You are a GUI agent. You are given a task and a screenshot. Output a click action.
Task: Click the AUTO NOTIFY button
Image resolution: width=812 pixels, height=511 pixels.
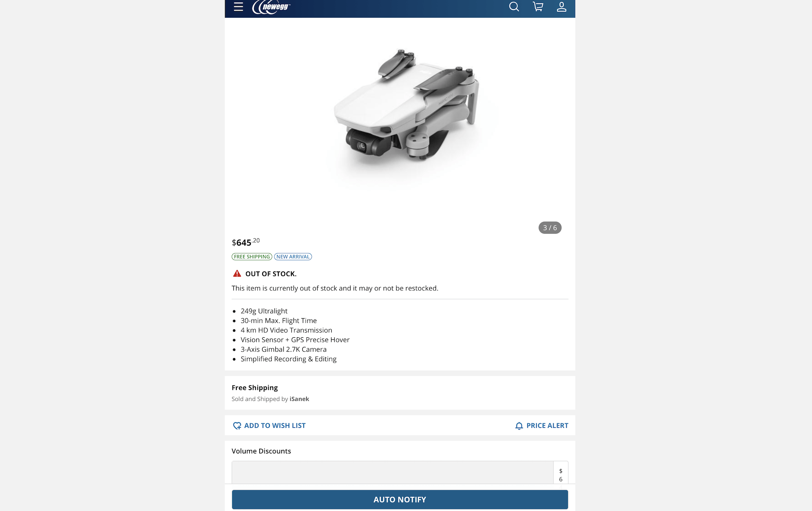click(x=400, y=500)
